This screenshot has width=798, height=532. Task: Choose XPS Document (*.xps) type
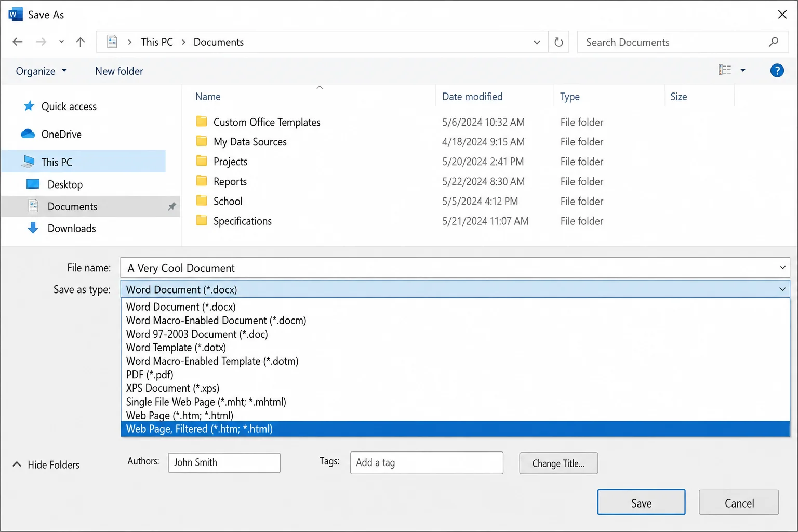455,388
